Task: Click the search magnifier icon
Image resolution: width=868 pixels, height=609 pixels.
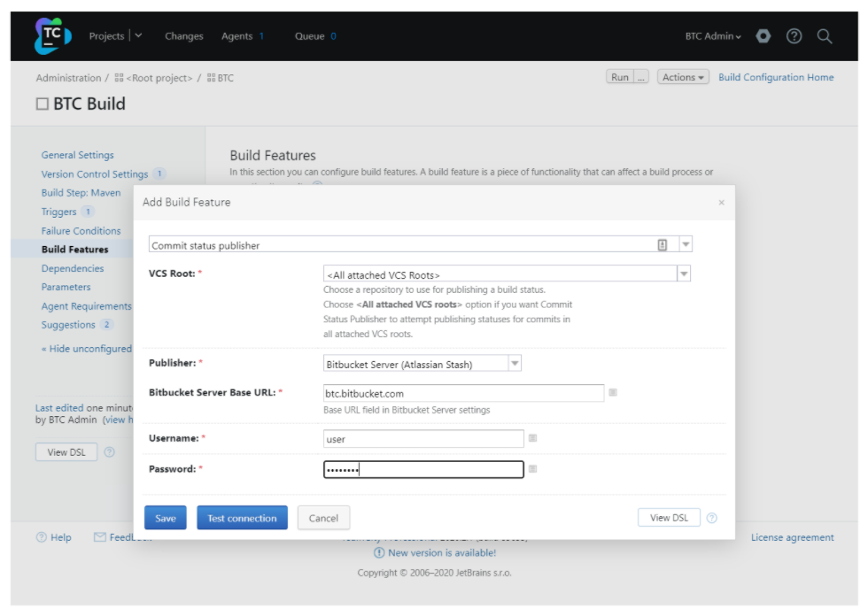Action: 825,36
